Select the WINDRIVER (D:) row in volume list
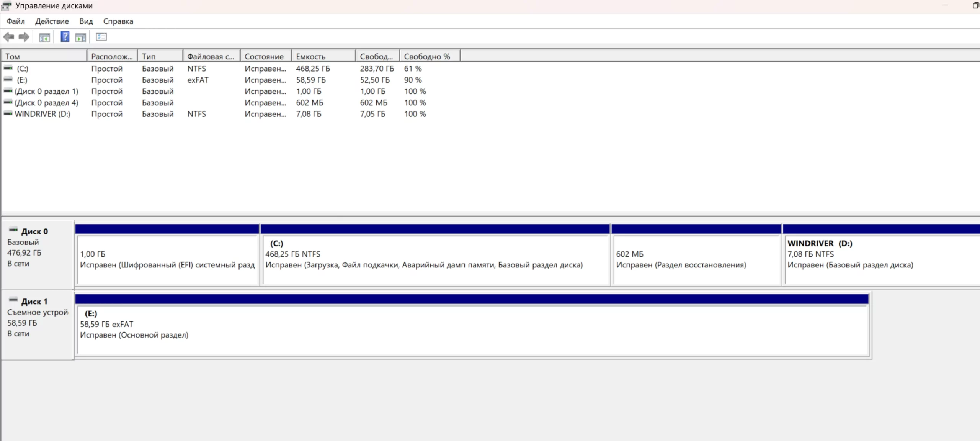 (42, 114)
